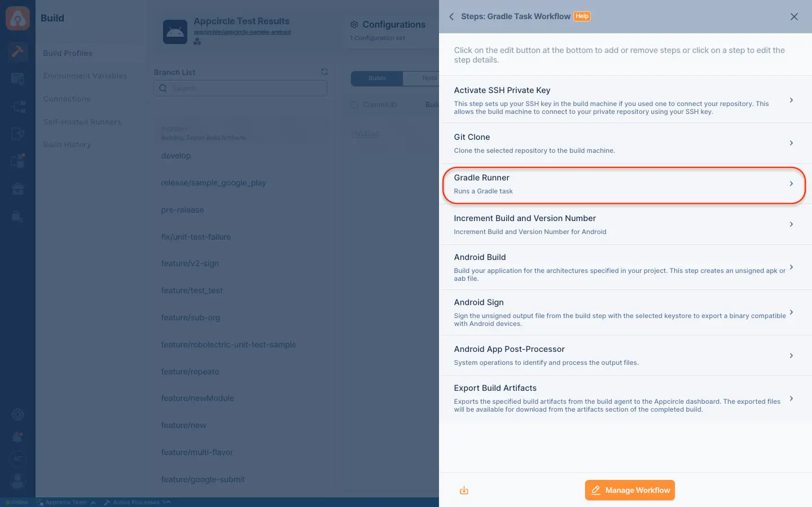Image resolution: width=812 pixels, height=507 pixels.
Task: Expand the Export Build Artifacts step
Action: (x=791, y=399)
